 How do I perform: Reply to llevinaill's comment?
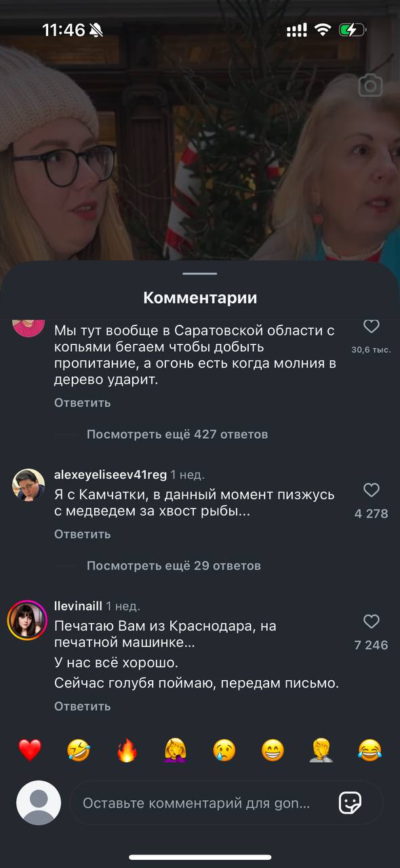pos(82,707)
